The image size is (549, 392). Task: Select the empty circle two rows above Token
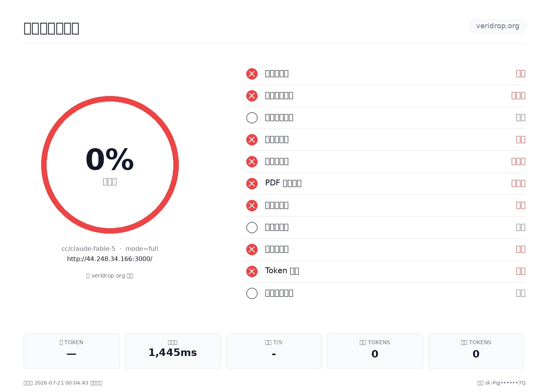[252, 227]
